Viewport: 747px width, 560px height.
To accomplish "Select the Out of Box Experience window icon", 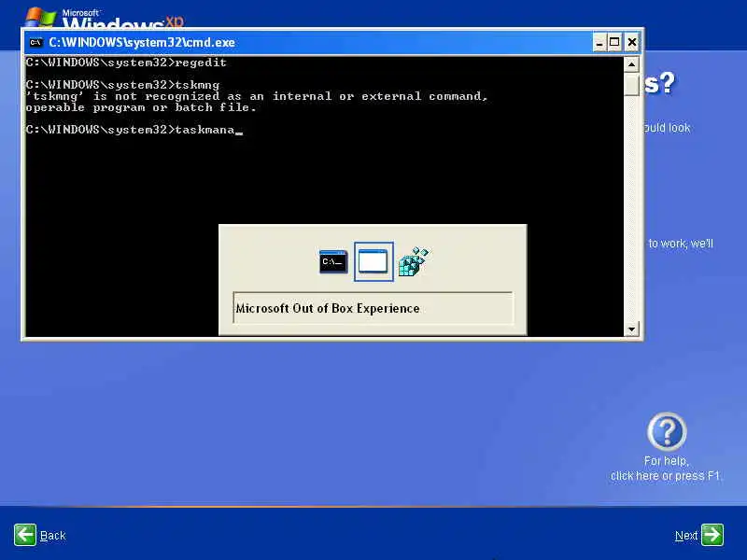I will click(x=373, y=261).
